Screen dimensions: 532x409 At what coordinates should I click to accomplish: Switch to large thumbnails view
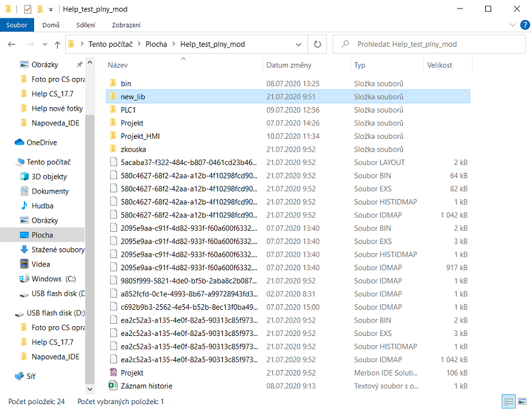tap(522, 402)
